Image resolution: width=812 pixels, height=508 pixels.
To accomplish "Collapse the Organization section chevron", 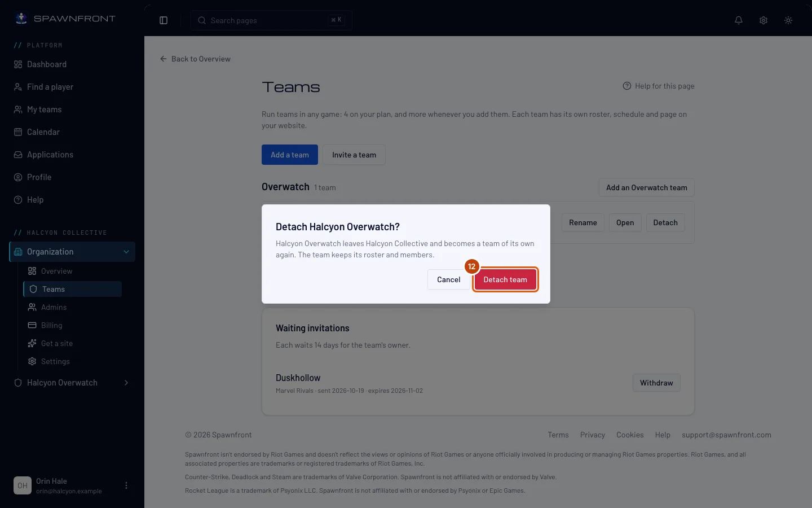I will [x=126, y=252].
